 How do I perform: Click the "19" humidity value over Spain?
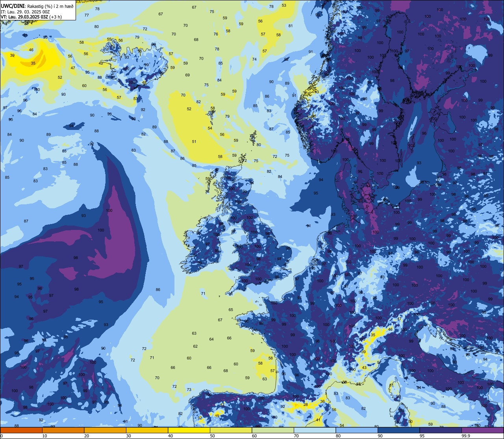point(217,416)
